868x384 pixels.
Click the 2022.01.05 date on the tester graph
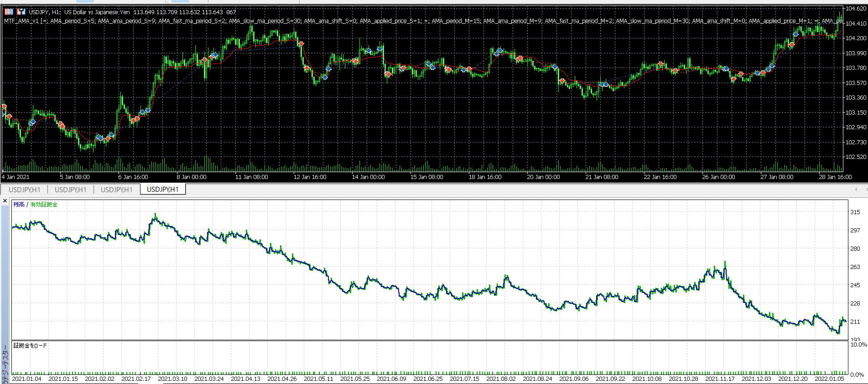[x=829, y=379]
